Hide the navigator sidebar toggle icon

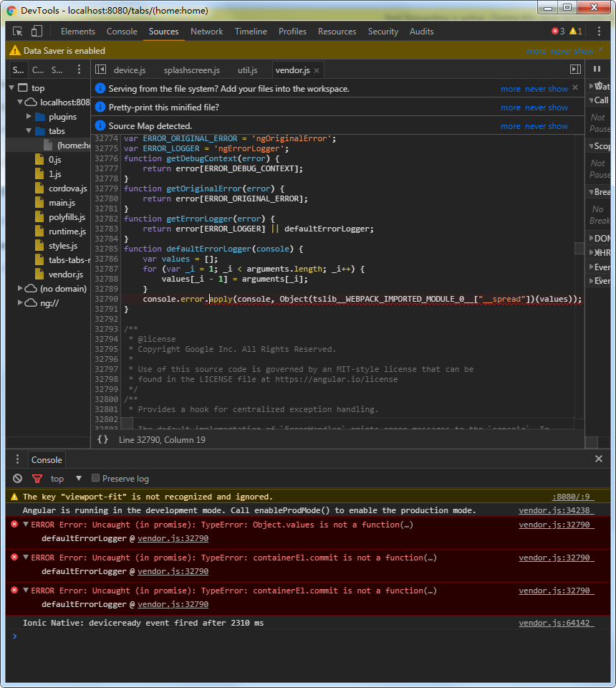(x=101, y=70)
